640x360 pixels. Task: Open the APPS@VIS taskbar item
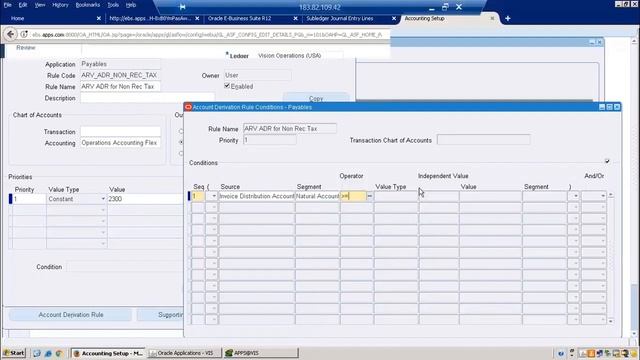260,353
